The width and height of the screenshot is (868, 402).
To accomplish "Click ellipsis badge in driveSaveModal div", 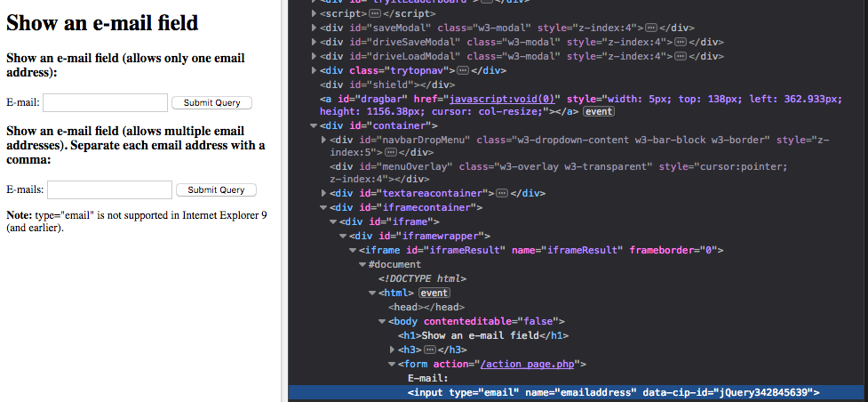I will (681, 42).
